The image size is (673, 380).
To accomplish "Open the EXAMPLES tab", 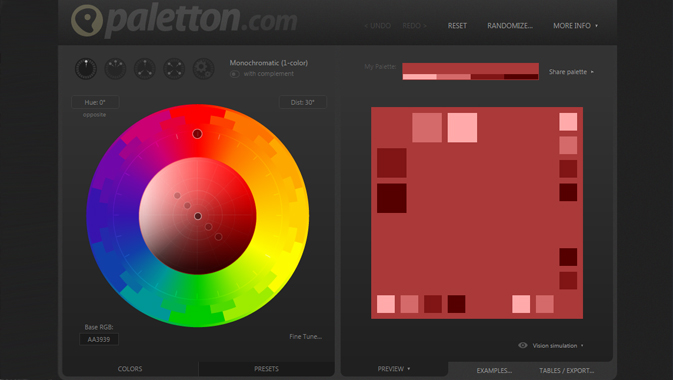I will (x=494, y=371).
